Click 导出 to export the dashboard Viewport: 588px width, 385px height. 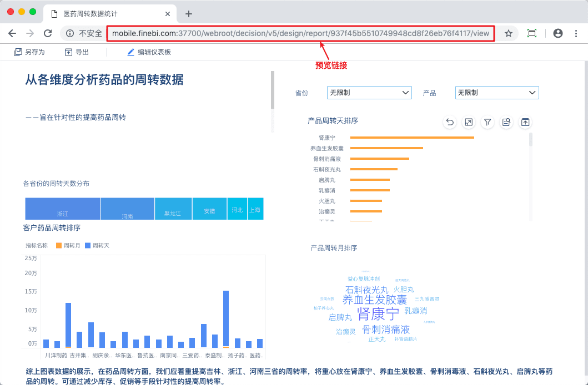(x=77, y=52)
